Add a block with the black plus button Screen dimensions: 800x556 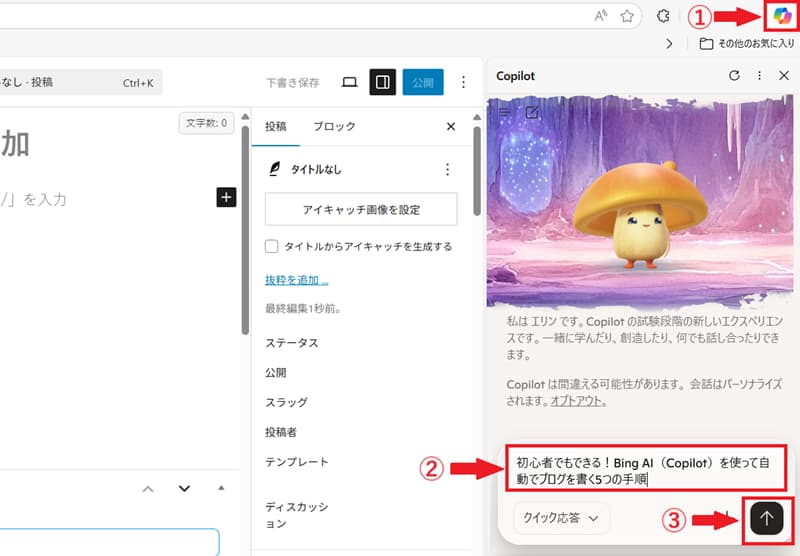coord(227,197)
